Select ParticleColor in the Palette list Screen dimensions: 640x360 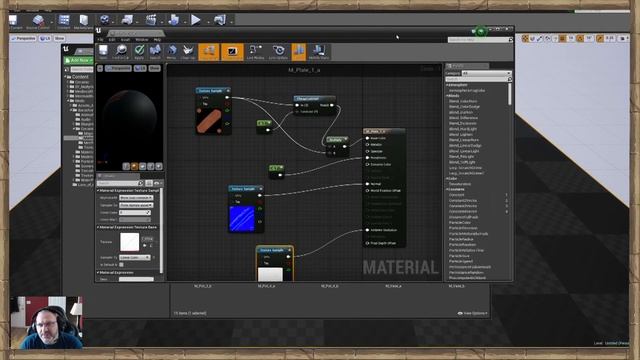point(460,223)
